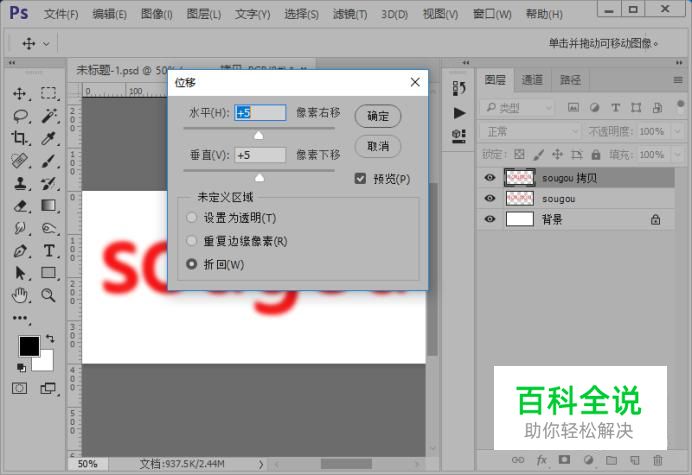This screenshot has width=692, height=475.
Task: Open the opacity dropdown arrow
Action: (677, 132)
